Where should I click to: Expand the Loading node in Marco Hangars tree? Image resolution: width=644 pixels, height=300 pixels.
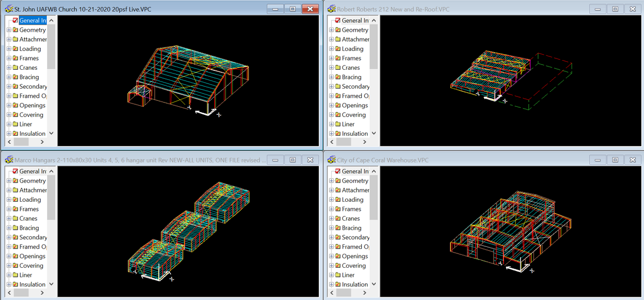(x=9, y=200)
